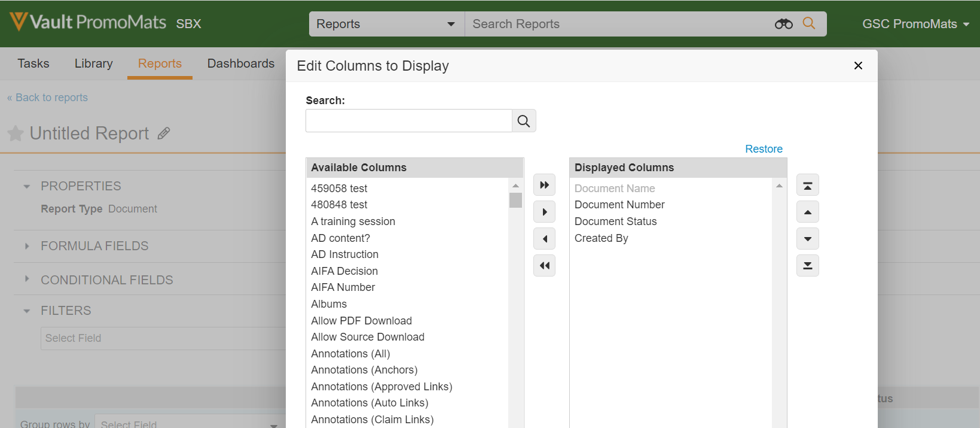Switch to the Library tab
The image size is (980, 428).
point(93,63)
